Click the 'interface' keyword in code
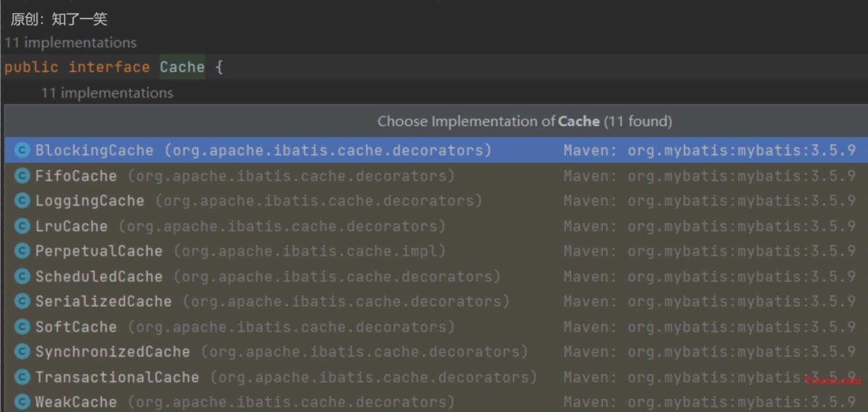The width and height of the screenshot is (868, 412). click(109, 67)
